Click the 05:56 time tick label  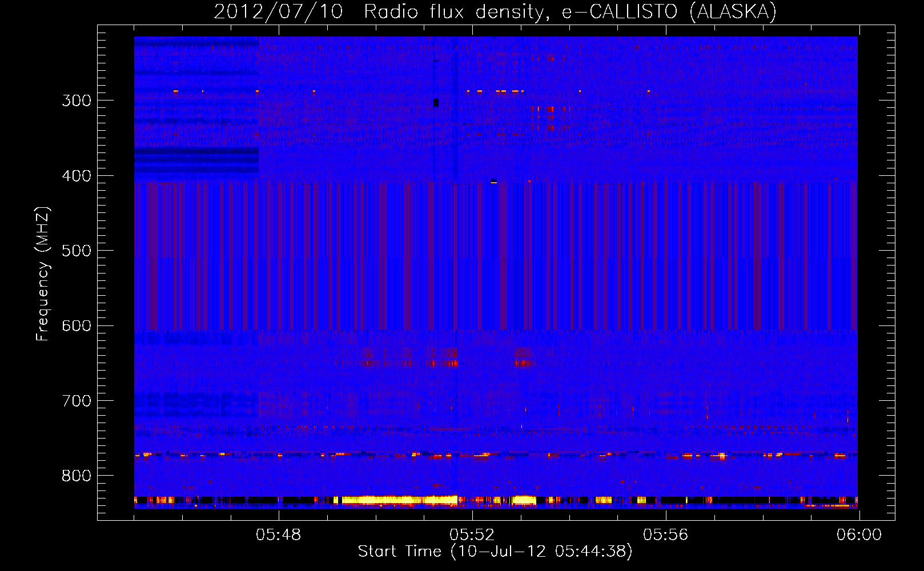pyautogui.click(x=666, y=535)
